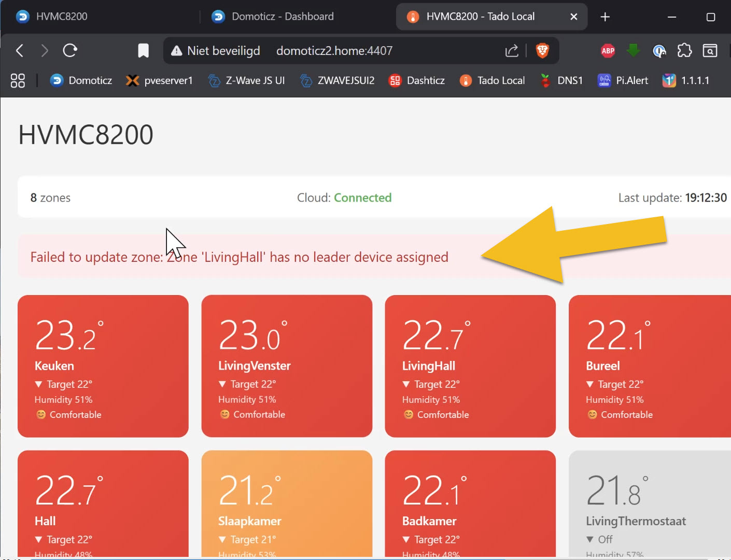Click the browser extensions puzzle icon
The image size is (731, 560).
pyautogui.click(x=684, y=50)
